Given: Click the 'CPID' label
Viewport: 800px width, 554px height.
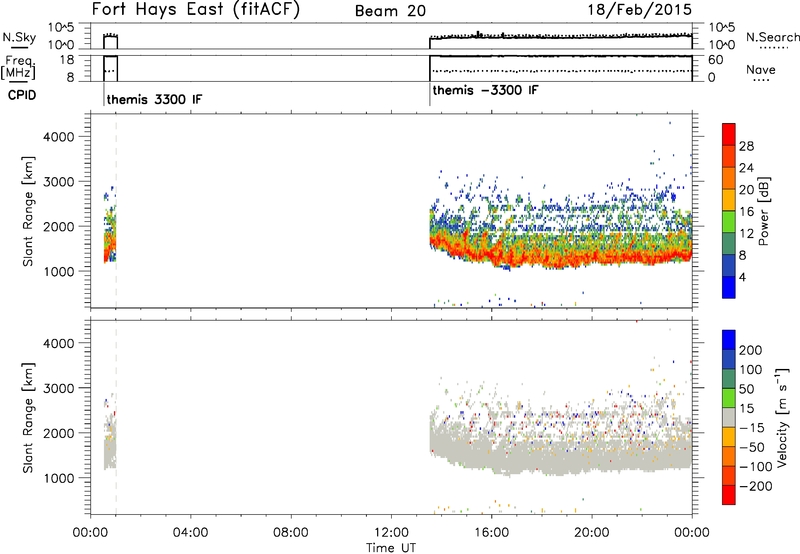Looking at the screenshot, I should click(x=22, y=95).
